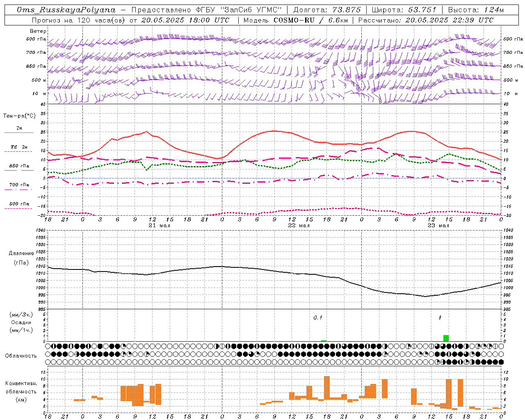Image resolution: width=525 pixels, height=420 pixels.
Task: Click the station name Oms_RusskayaPolyana
Action: pyautogui.click(x=66, y=10)
